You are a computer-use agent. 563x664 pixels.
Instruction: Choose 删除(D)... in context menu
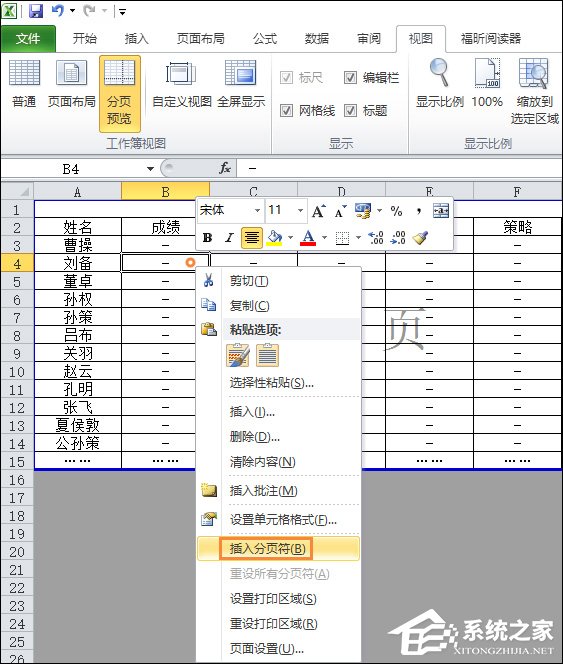(278, 437)
